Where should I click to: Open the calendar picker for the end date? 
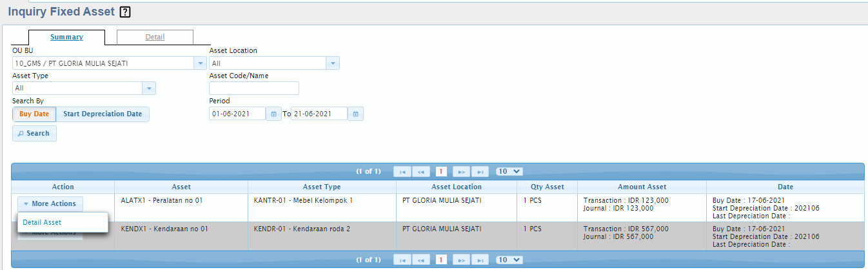(x=355, y=114)
